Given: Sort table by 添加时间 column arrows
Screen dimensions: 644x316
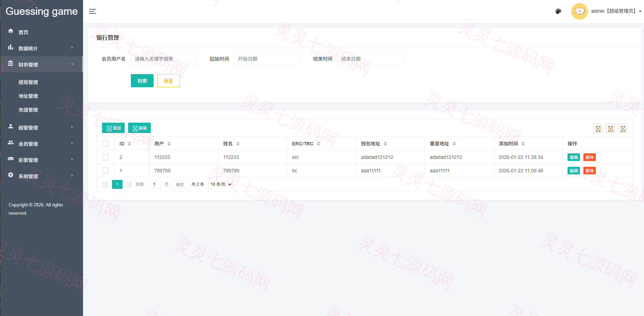Looking at the screenshot, I should click(523, 144).
